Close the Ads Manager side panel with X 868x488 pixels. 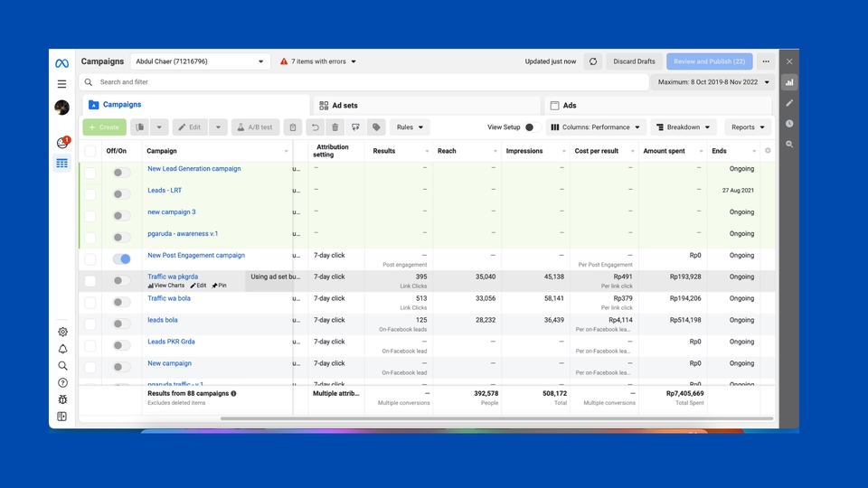click(789, 61)
